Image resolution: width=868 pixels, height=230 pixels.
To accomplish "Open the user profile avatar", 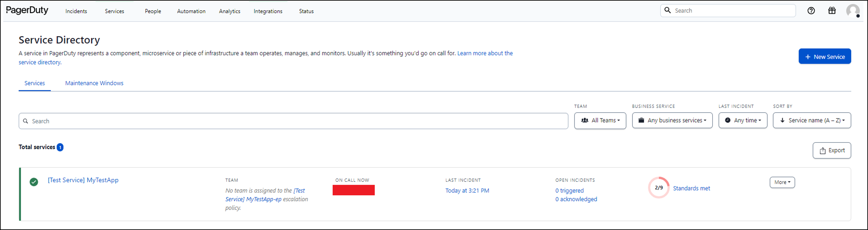I will click(853, 11).
